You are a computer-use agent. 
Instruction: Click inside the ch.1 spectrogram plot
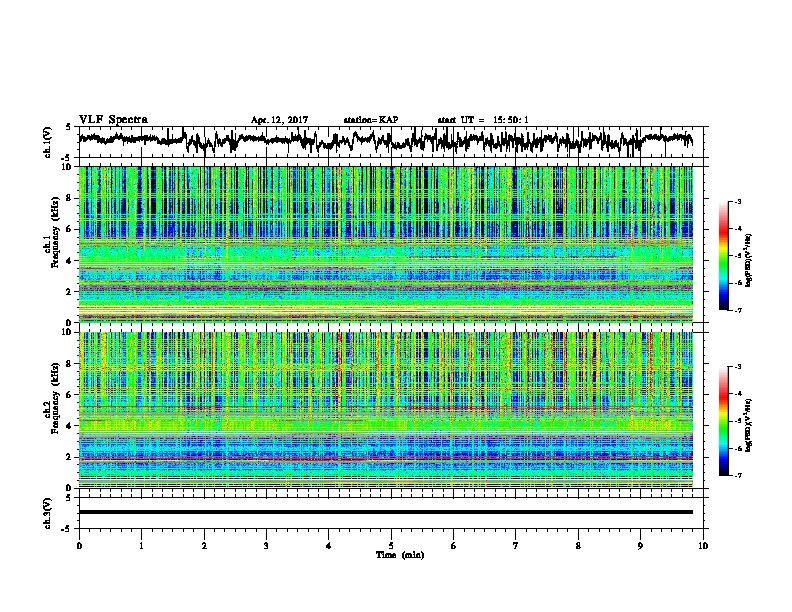[386, 244]
